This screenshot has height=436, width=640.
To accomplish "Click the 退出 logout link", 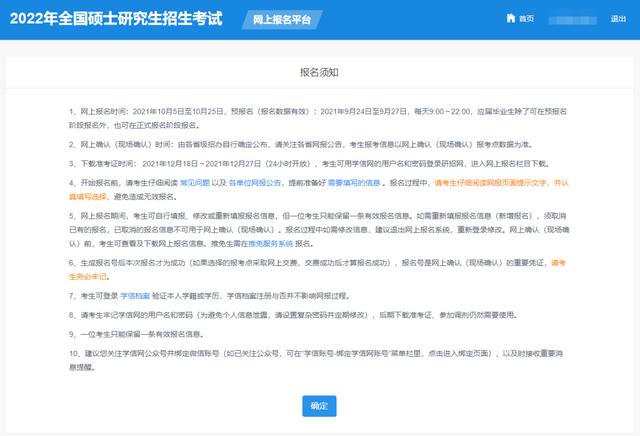I will tap(618, 19).
